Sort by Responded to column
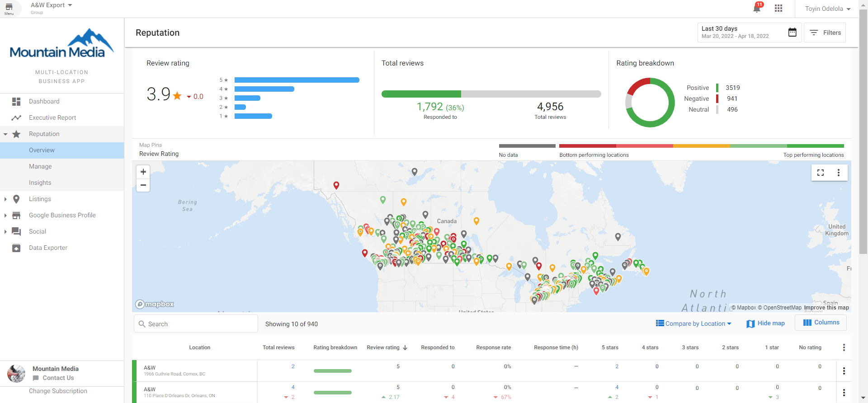The width and height of the screenshot is (868, 403). pyautogui.click(x=438, y=347)
